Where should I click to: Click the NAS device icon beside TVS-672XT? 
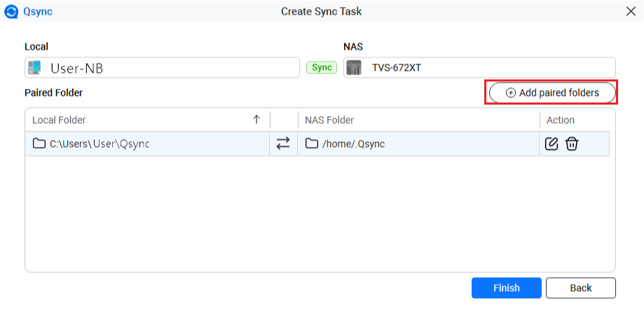pos(354,68)
